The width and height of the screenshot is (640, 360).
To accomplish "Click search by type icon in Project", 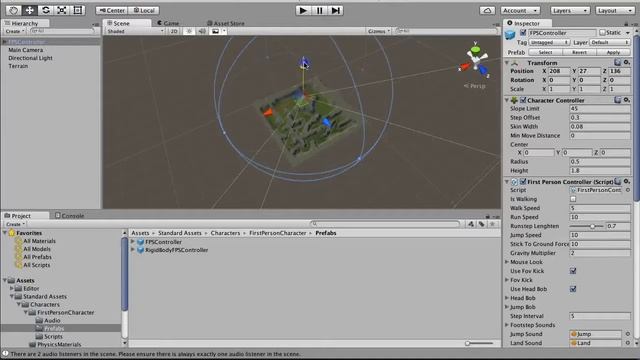I will click(471, 224).
